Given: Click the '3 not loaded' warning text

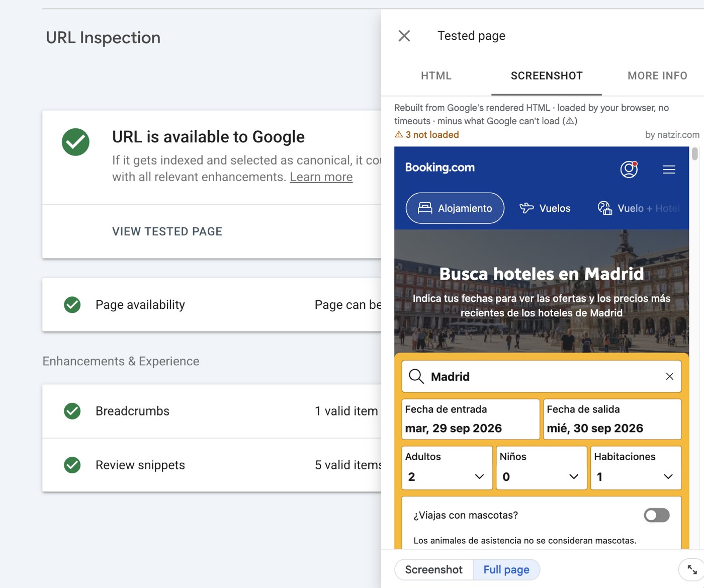Looking at the screenshot, I should coord(432,134).
